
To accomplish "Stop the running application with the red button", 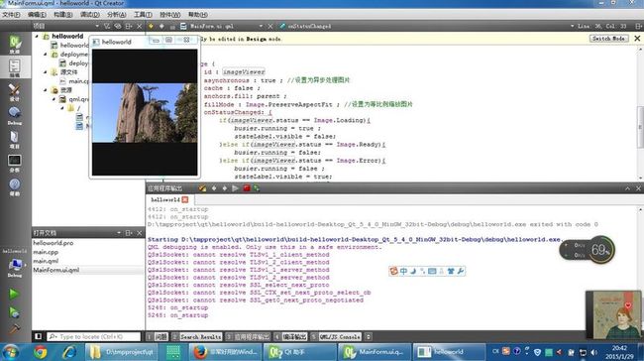I will pos(247,188).
